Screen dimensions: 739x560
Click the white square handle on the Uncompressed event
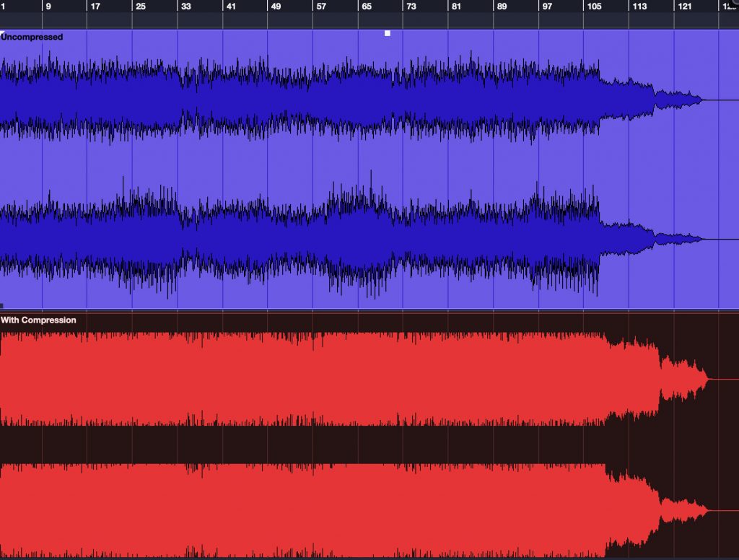[387, 32]
